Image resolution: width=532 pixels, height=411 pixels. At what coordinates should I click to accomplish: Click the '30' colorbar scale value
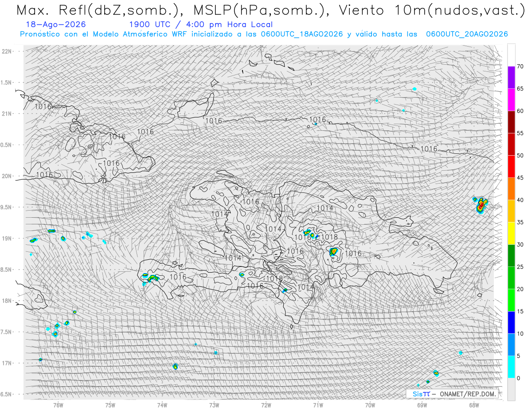coord(520,244)
